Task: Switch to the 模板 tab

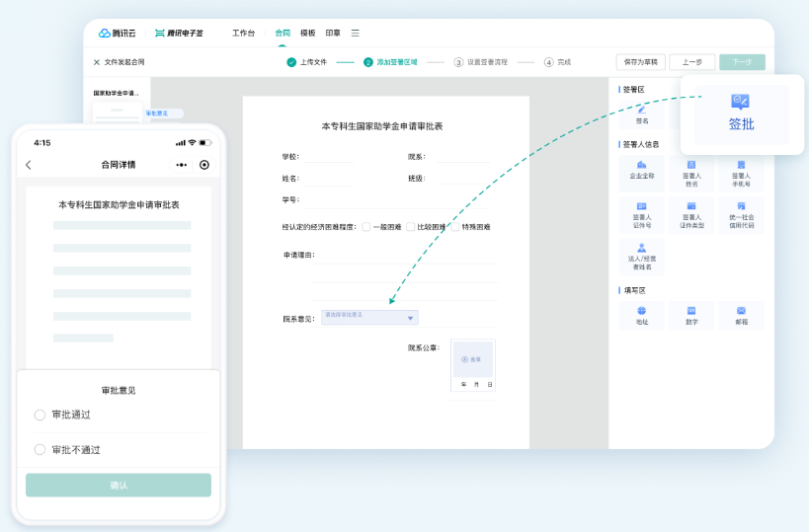Action: (x=307, y=33)
